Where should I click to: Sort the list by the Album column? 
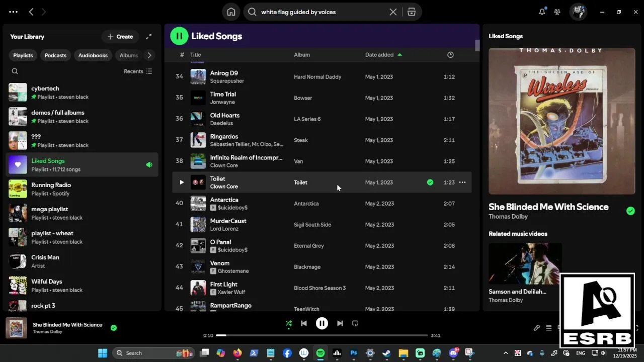click(302, 55)
